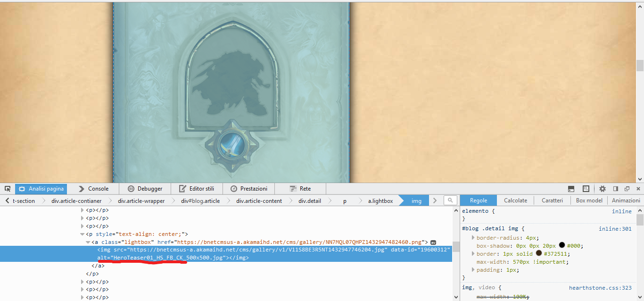Screen dimensions: 644x301
Task: Collapse the centered p style node
Action: pos(83,234)
